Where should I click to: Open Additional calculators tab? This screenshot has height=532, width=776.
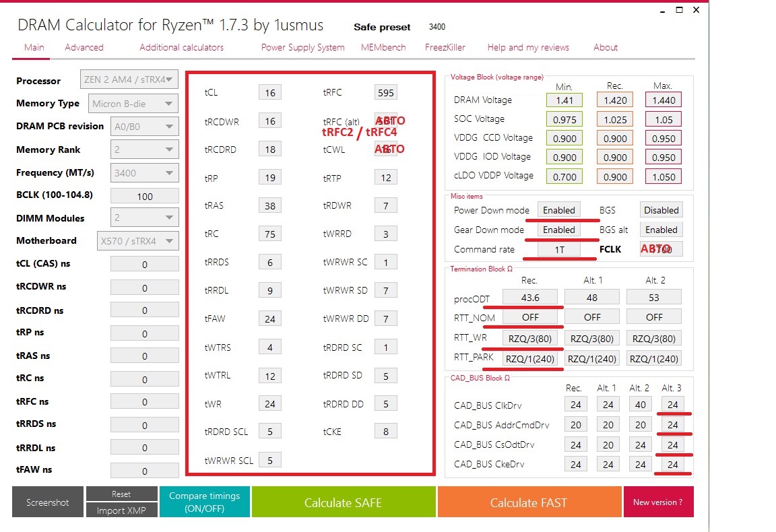click(x=181, y=48)
